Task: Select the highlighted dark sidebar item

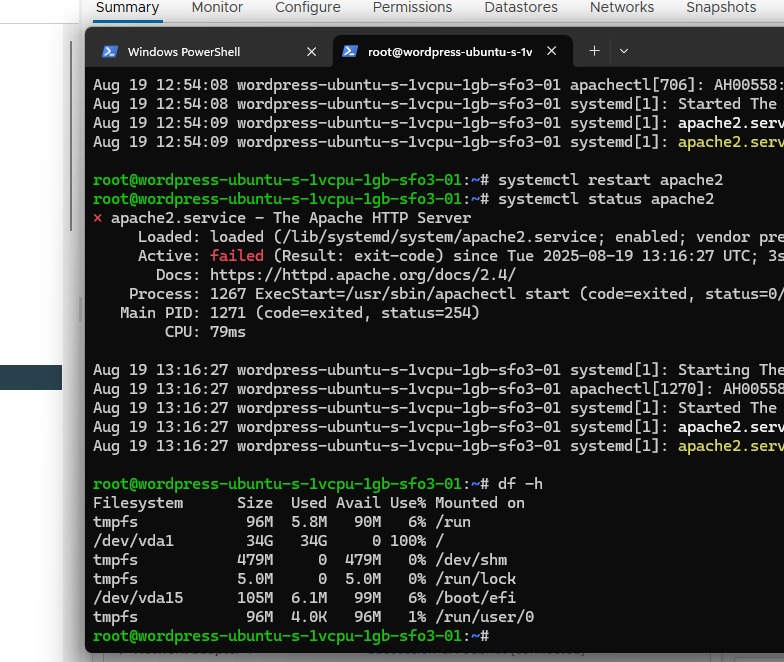Action: tap(31, 378)
